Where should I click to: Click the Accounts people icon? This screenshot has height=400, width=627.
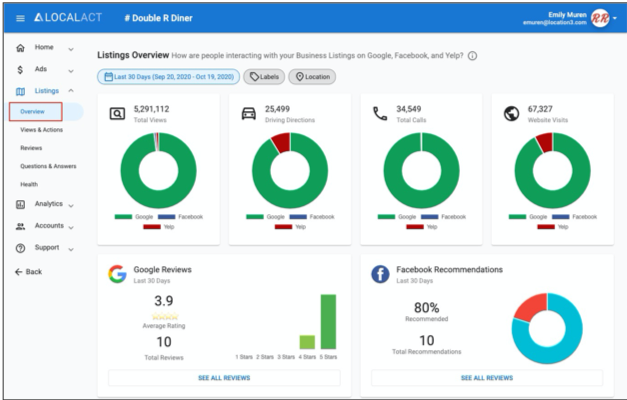(x=20, y=226)
